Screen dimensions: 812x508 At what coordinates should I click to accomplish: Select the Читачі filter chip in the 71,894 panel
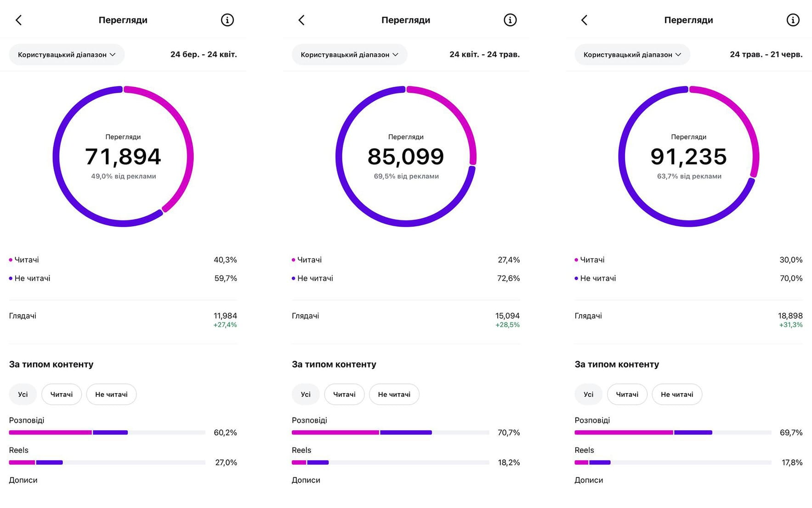pyautogui.click(x=62, y=395)
